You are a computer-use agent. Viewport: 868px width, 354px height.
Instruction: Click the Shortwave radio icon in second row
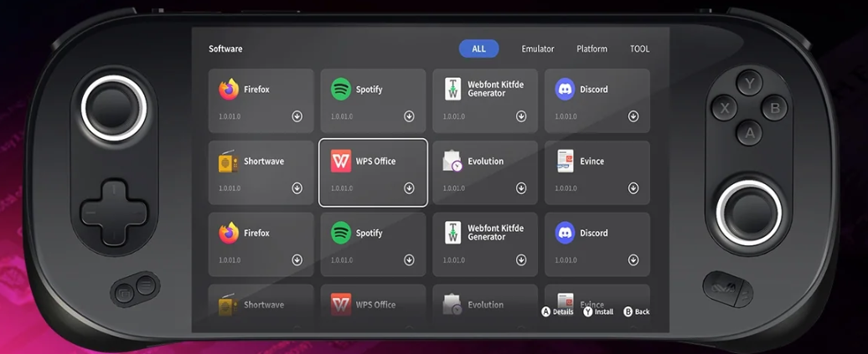click(228, 161)
